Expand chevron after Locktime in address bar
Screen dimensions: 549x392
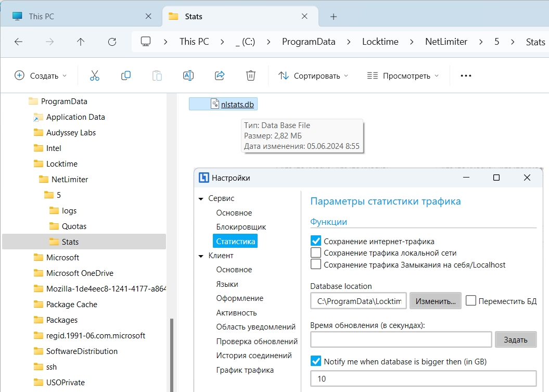pyautogui.click(x=412, y=42)
